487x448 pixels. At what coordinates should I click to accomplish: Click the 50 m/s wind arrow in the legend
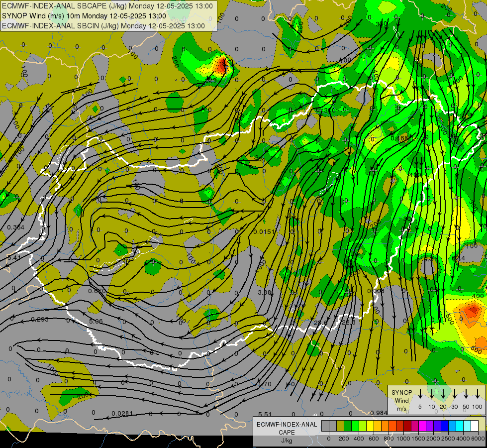(x=466, y=394)
